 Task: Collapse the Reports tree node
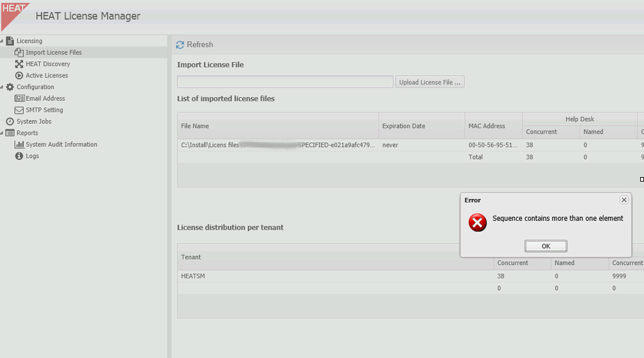tap(2, 133)
